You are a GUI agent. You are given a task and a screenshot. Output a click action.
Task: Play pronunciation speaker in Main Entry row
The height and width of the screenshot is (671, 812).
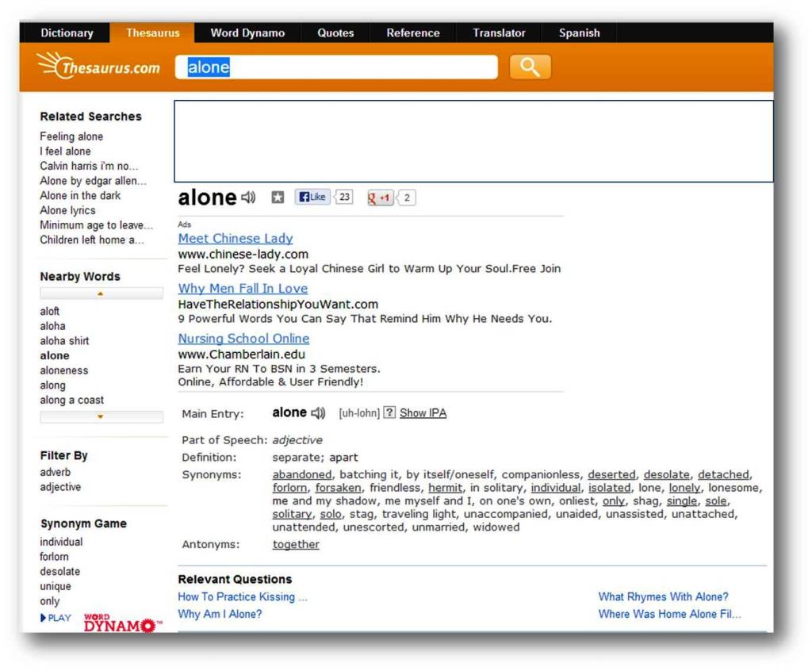click(317, 413)
